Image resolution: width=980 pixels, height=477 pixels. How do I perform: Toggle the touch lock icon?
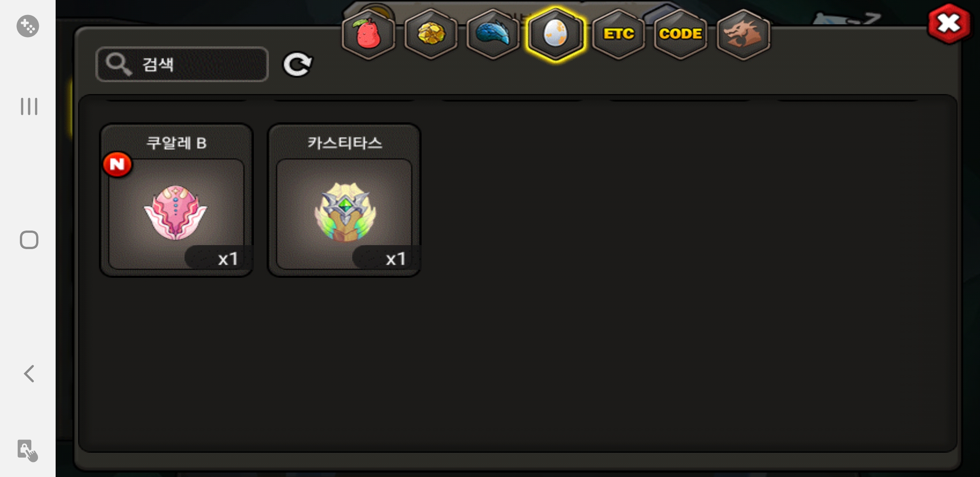click(27, 450)
